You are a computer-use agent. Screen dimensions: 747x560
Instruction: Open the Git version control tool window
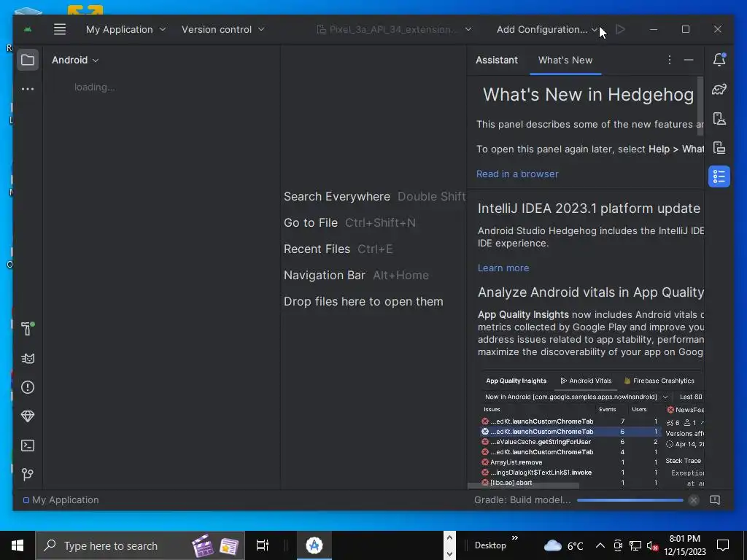(28, 474)
